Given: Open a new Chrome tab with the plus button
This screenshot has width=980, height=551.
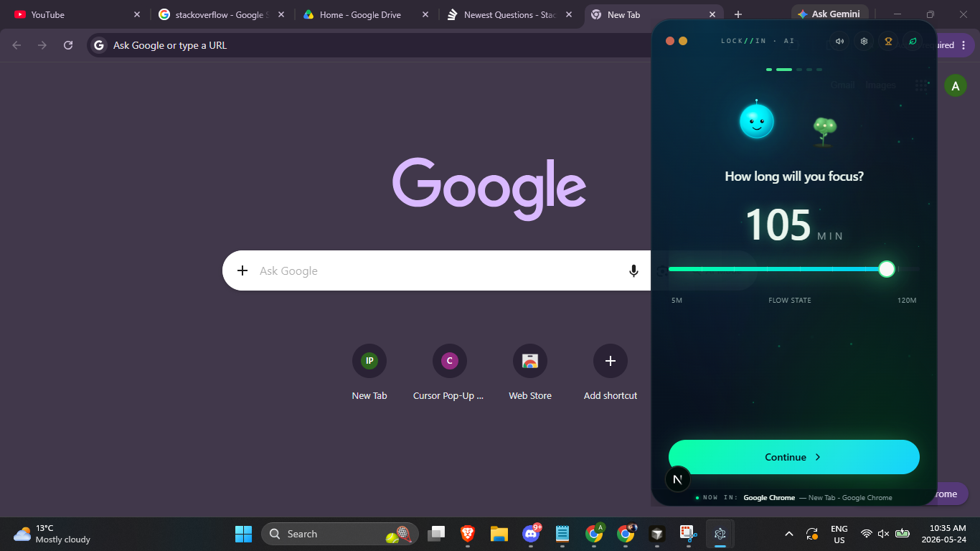Looking at the screenshot, I should [x=738, y=14].
